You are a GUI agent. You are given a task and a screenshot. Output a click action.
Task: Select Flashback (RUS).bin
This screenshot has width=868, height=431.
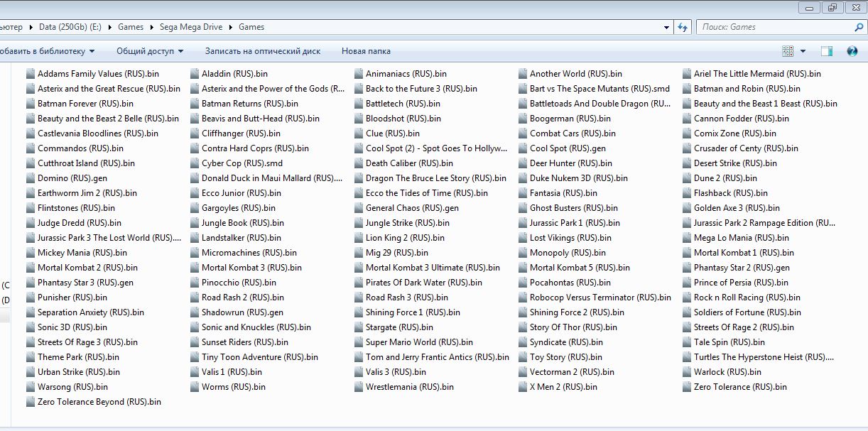coord(725,193)
